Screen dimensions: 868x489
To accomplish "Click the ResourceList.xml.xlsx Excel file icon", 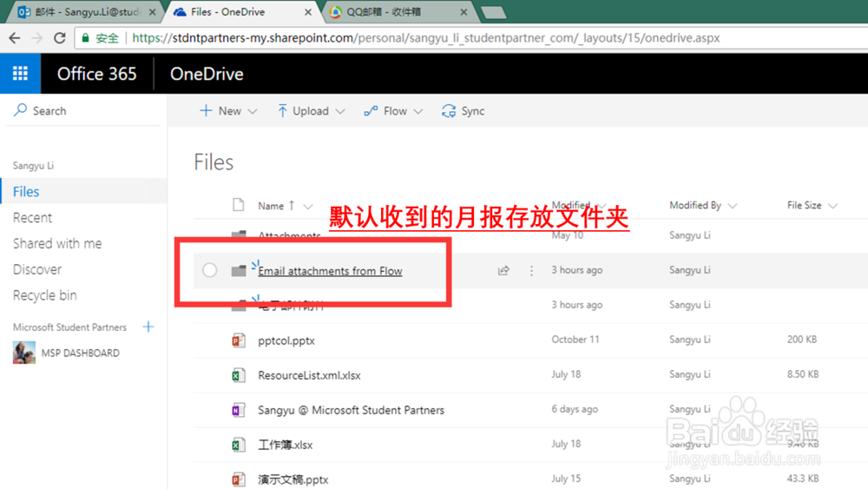I will [239, 375].
